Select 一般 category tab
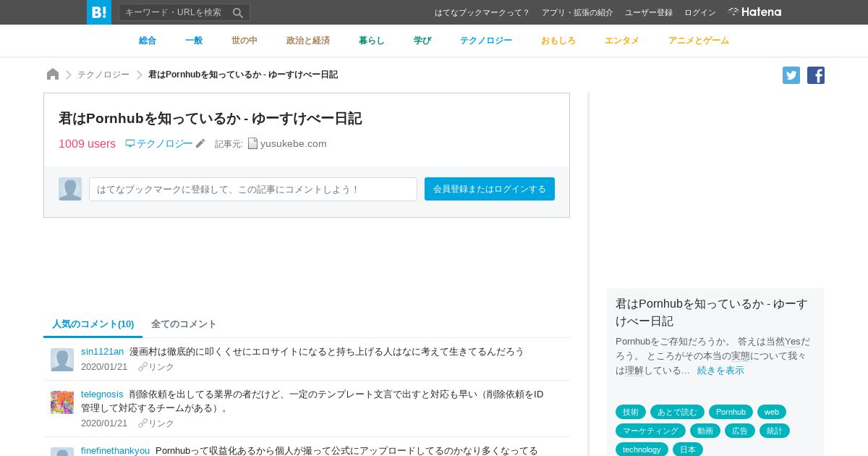 194,41
